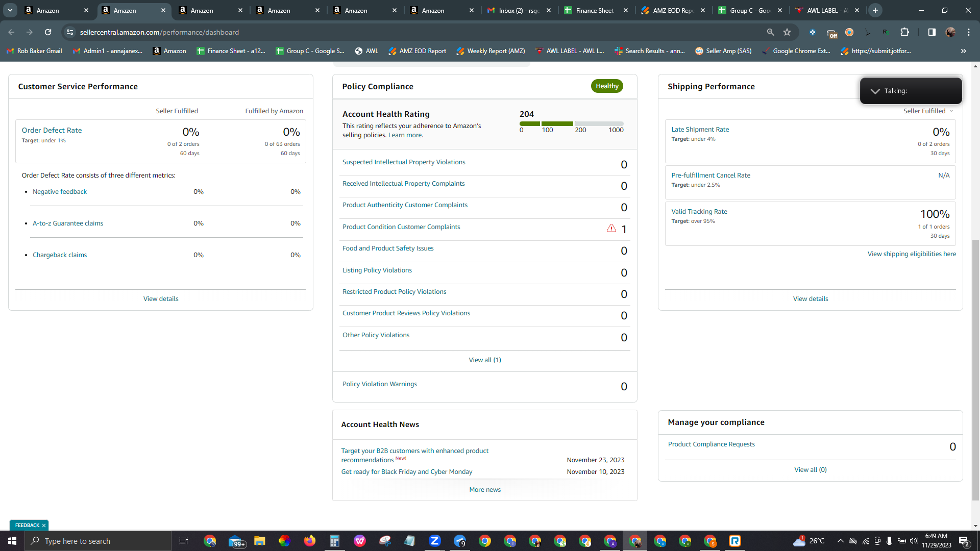Click the page vertical scrollbar

975,370
